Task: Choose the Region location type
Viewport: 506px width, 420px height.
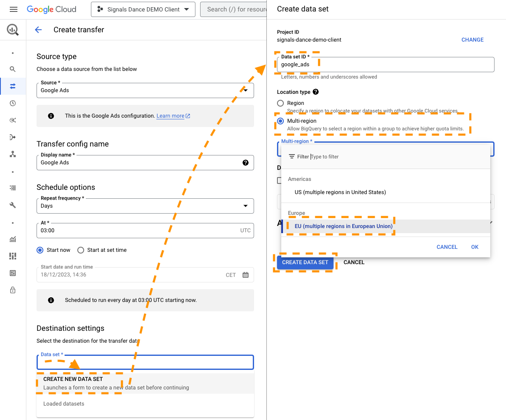Action: 280,103
